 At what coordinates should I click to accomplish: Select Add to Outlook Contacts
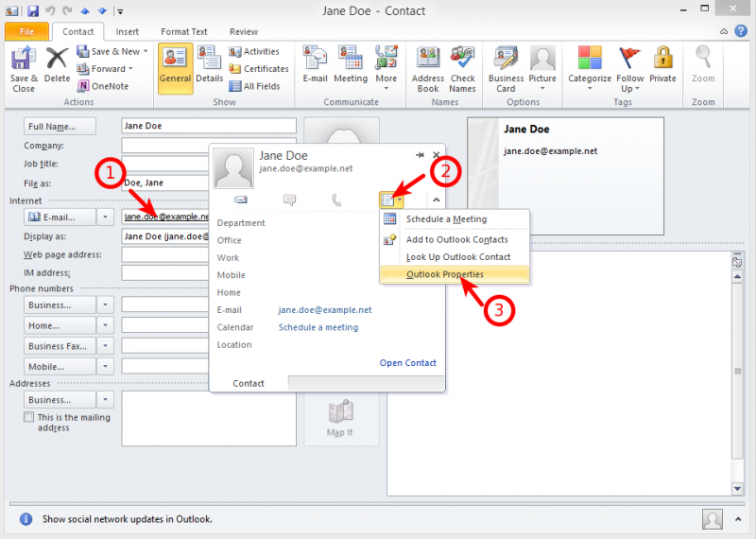tap(455, 239)
